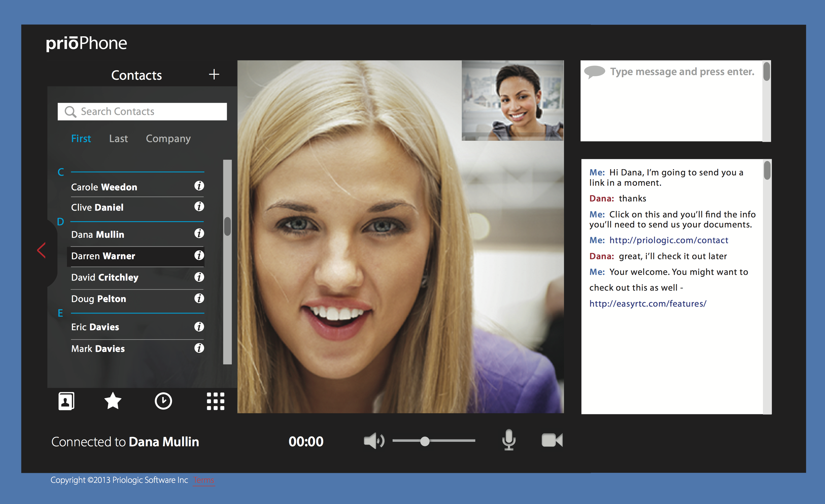825x504 pixels.
Task: Click info icon for Carole Weedon
Action: 199,186
